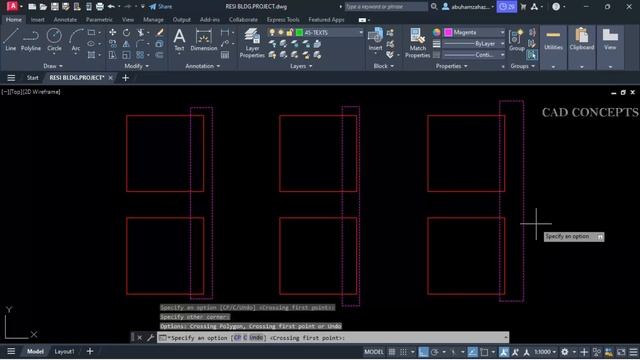Click the Group tool icon
This screenshot has height=360, width=640.
click(x=517, y=40)
